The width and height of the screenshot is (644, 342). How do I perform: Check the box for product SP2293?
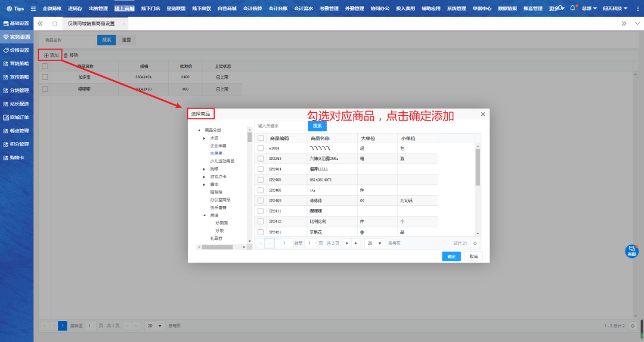coord(261,159)
